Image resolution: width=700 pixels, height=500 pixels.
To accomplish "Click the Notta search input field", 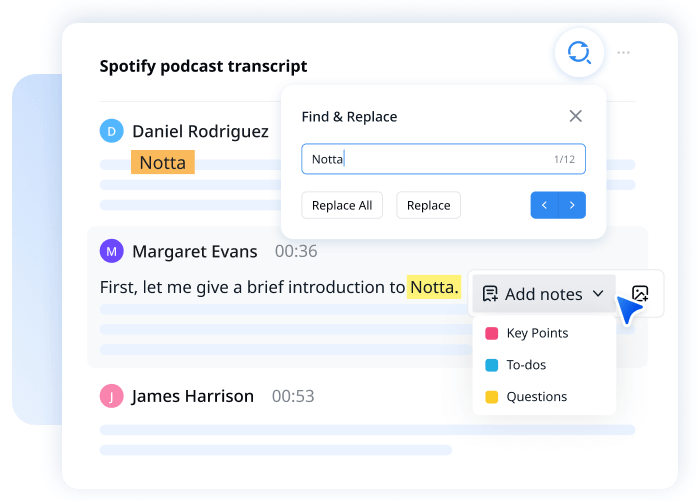I will [443, 159].
